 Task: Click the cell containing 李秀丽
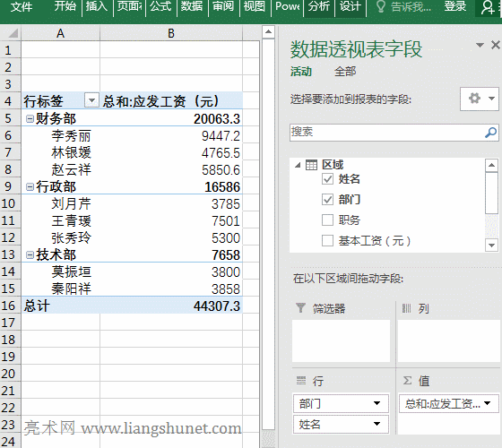click(61, 136)
